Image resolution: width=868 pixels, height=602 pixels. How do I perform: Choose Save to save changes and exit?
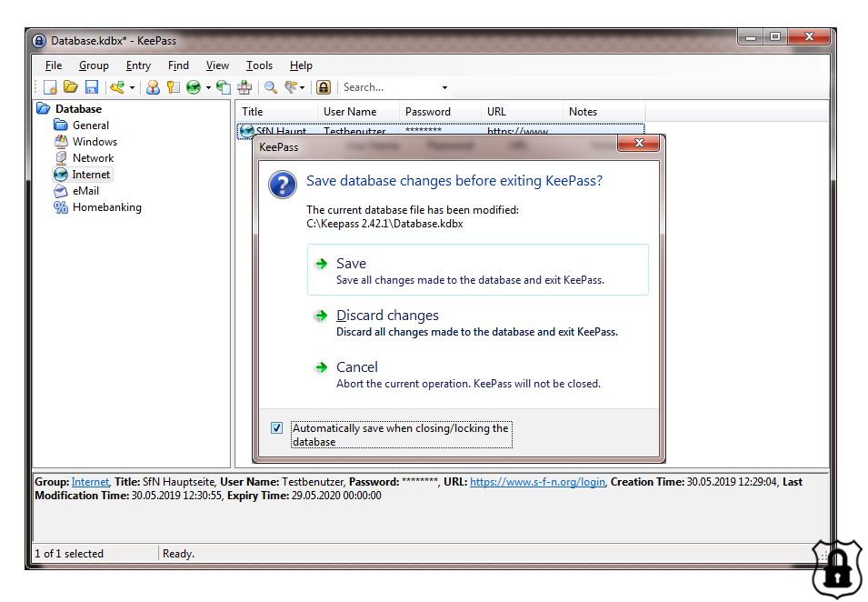click(x=478, y=270)
